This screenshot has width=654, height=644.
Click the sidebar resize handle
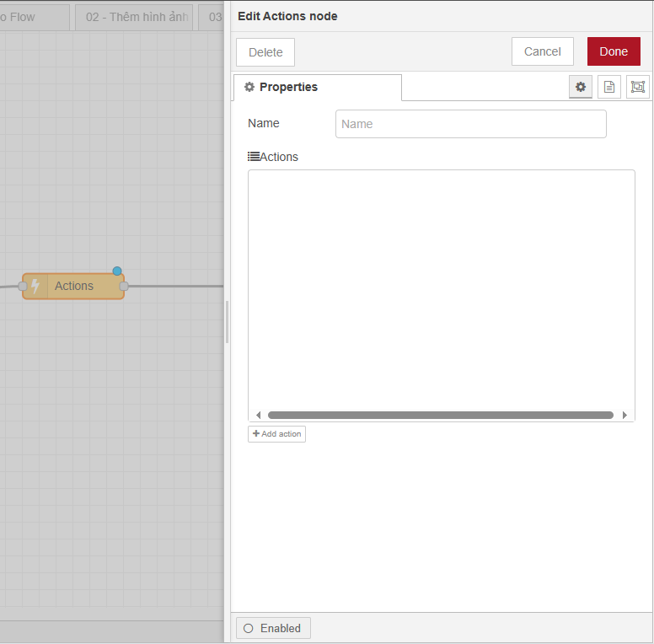click(227, 322)
